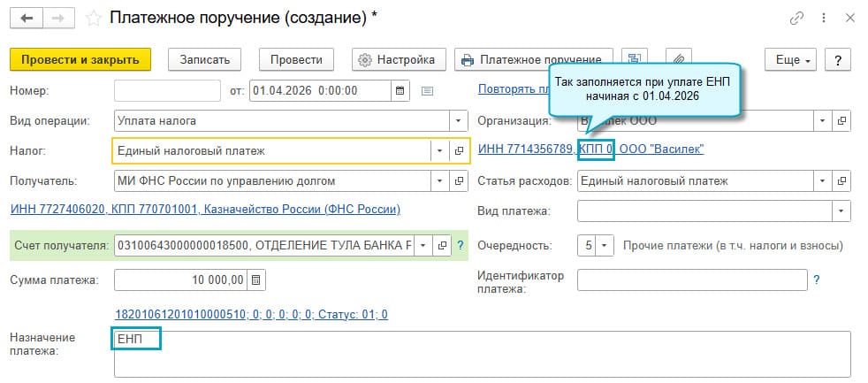The height and width of the screenshot is (383, 868).
Task: Click the paperclip attachments icon
Action: click(678, 59)
